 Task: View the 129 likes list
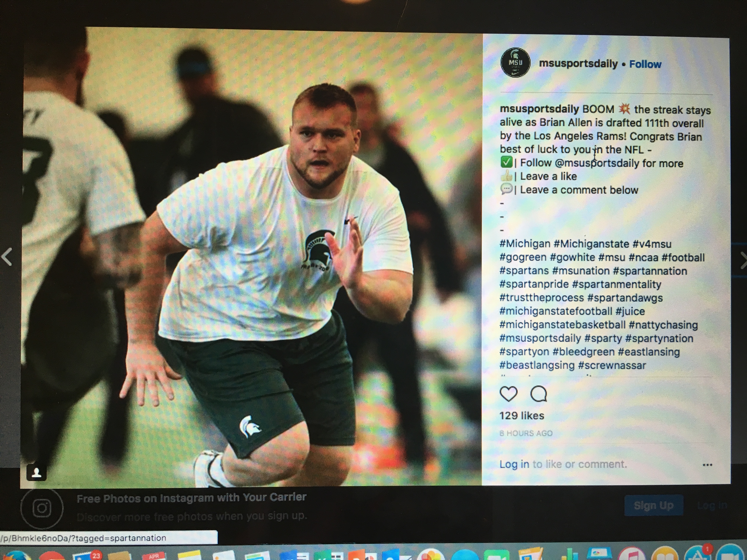pyautogui.click(x=522, y=416)
